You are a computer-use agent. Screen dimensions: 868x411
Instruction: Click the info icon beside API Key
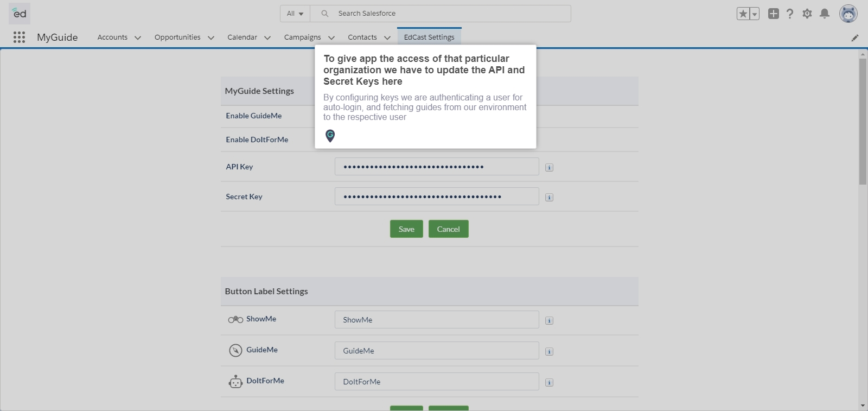549,167
